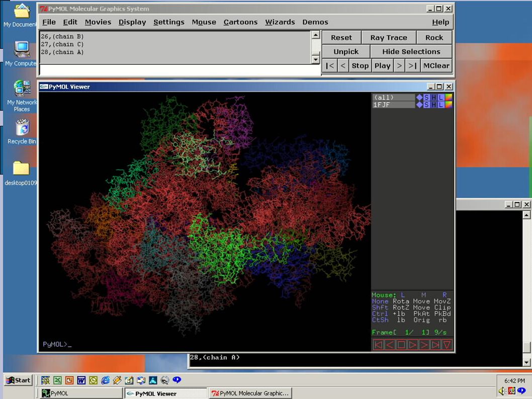Click the viewer play triangle icon
The height and width of the screenshot is (399, 532).
pyautogui.click(x=412, y=345)
